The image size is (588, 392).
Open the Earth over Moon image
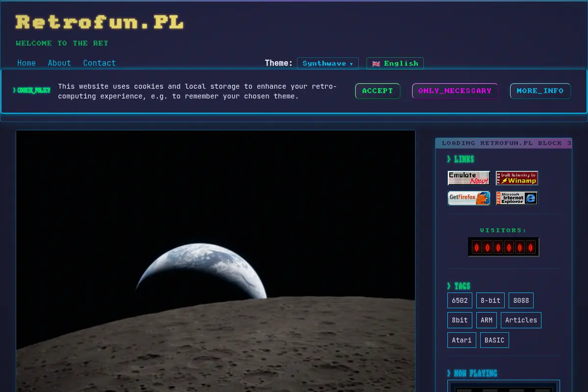[216, 261]
